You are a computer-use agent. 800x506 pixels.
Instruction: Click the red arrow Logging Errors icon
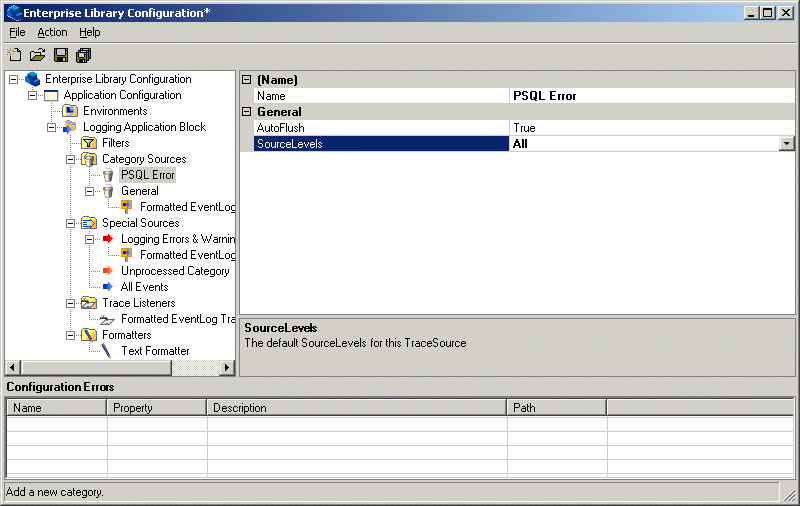tap(108, 239)
